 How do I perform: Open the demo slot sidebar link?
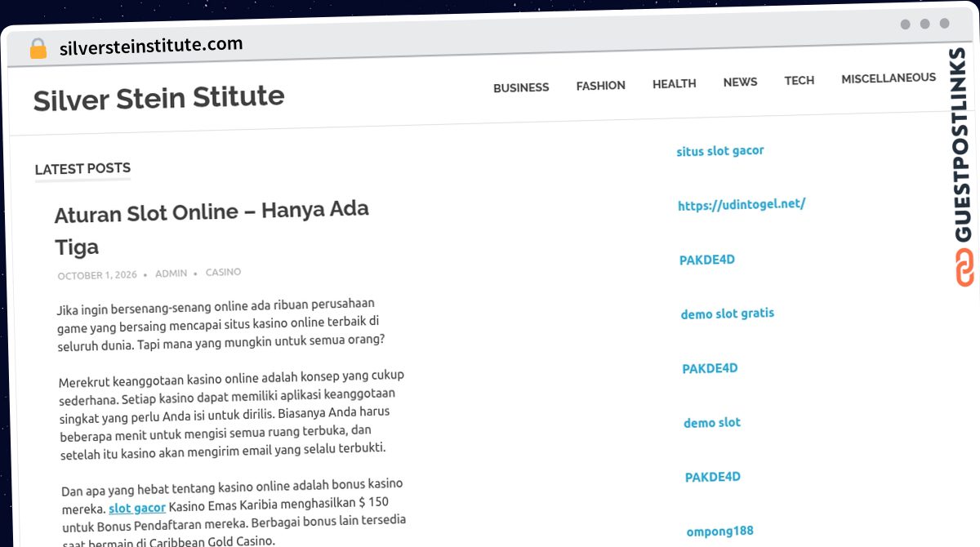tap(712, 423)
